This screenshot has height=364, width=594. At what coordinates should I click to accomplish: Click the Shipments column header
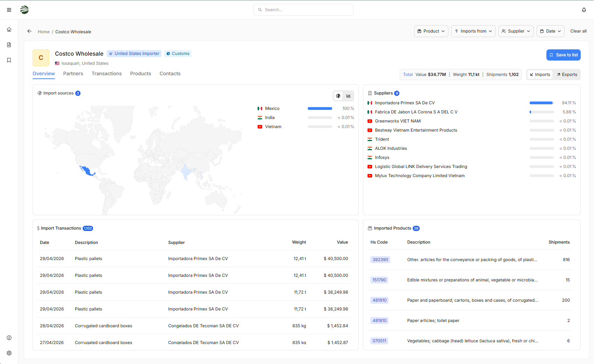point(559,242)
